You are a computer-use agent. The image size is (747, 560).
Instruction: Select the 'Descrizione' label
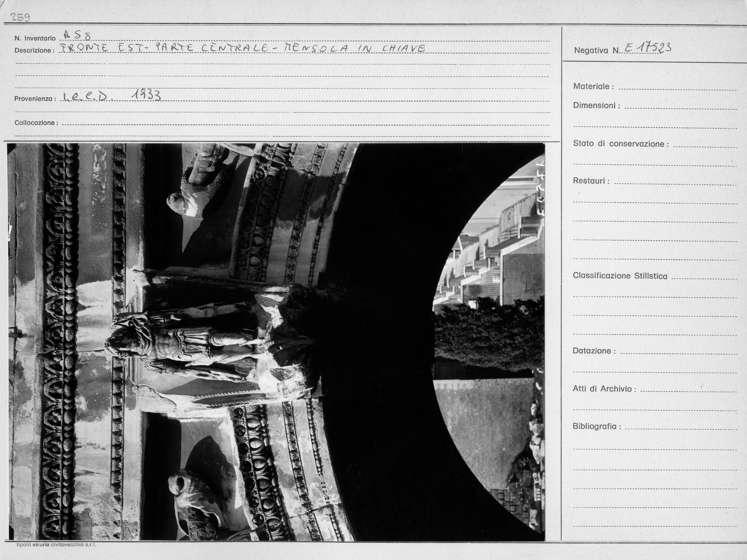pyautogui.click(x=35, y=50)
